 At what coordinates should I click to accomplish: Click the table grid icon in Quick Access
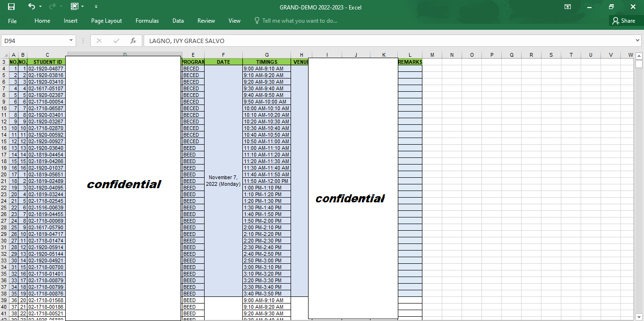(74, 7)
